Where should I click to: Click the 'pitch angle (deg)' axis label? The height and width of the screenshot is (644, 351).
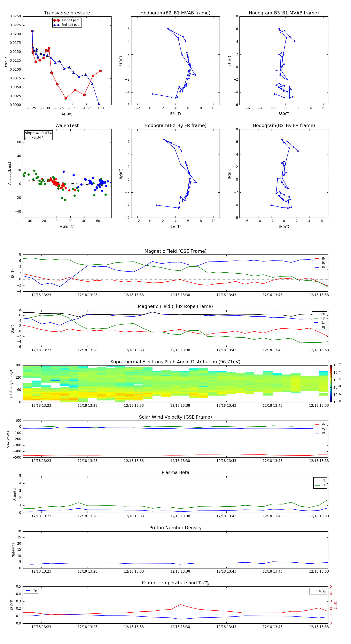pos(11,384)
